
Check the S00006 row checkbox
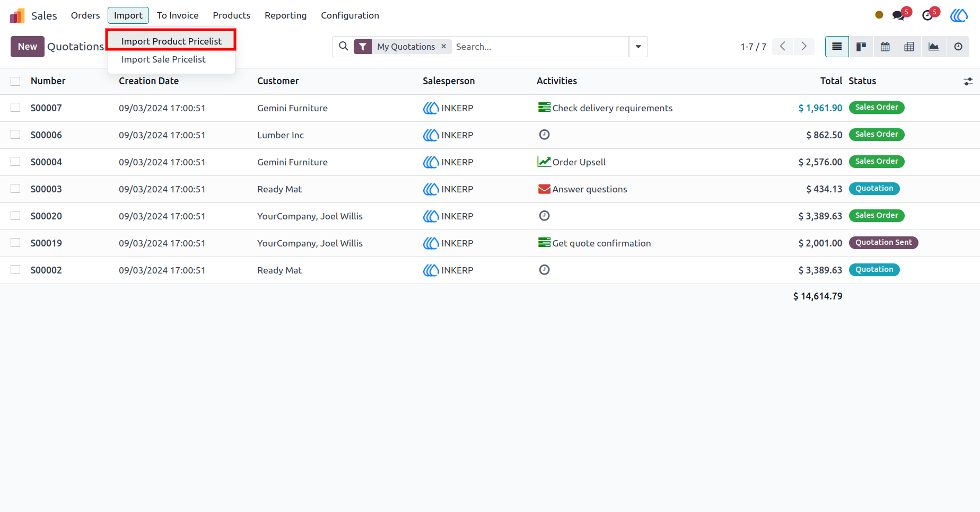(15, 135)
